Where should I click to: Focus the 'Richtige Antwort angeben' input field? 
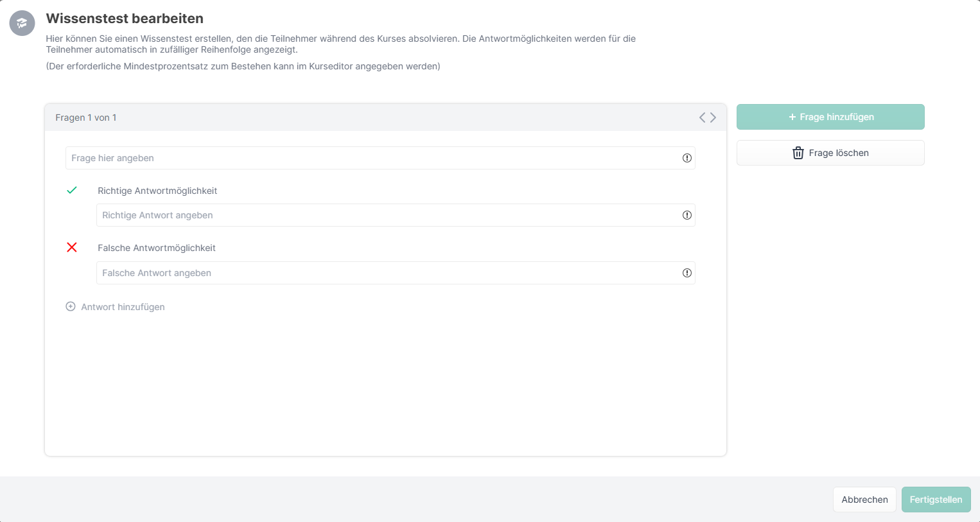[385, 215]
